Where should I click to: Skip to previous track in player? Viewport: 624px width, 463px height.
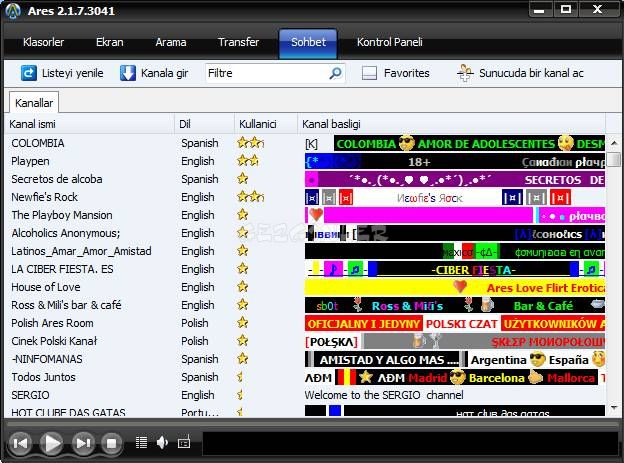click(x=20, y=443)
